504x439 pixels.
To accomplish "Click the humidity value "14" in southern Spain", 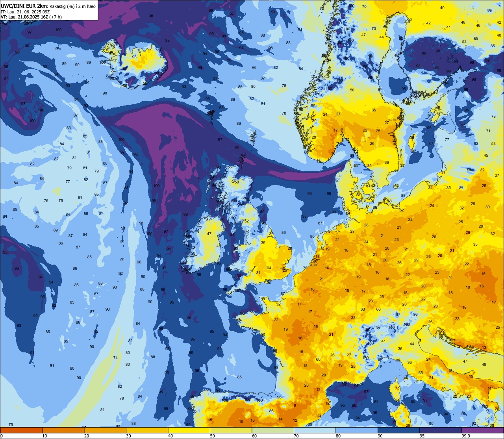I will click(280, 419).
